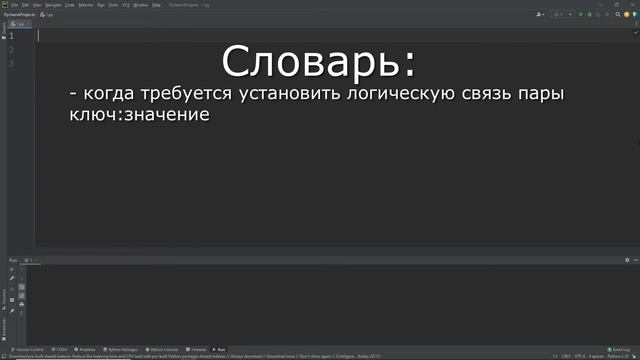Viewport: 640px width, 360px height.
Task: Open the Structure sidebar tab
Action: click(x=4, y=299)
